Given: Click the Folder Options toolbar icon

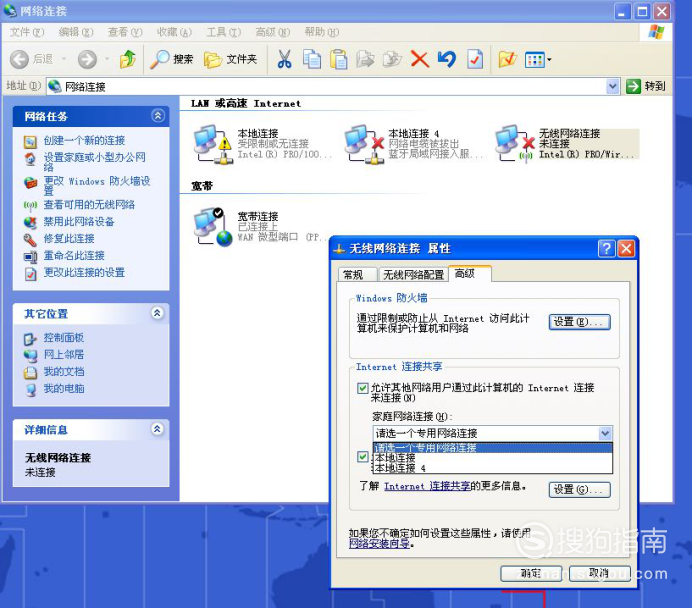Looking at the screenshot, I should (x=507, y=59).
